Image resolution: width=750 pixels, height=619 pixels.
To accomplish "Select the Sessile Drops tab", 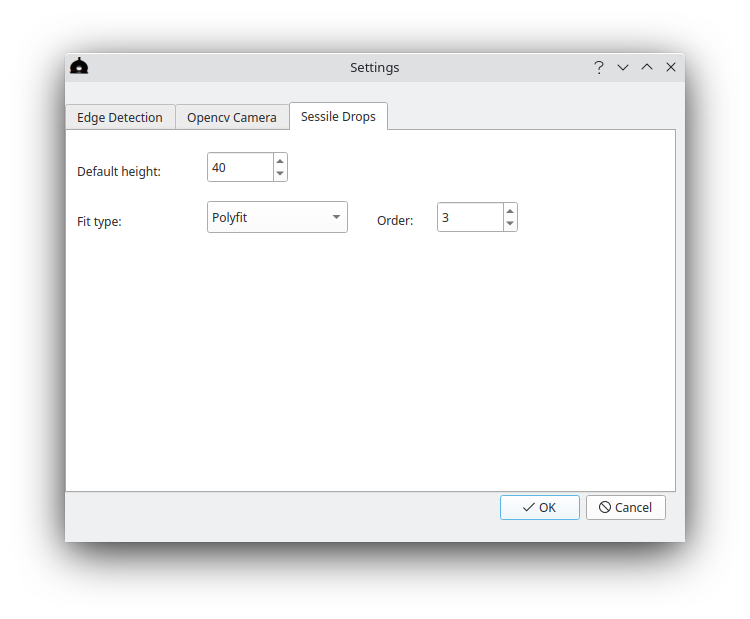I will pos(338,116).
